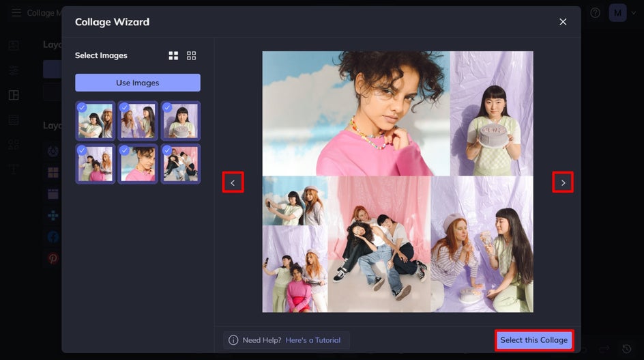644x360 pixels.
Task: Open the Here's a Tutorial link
Action: pyautogui.click(x=313, y=340)
